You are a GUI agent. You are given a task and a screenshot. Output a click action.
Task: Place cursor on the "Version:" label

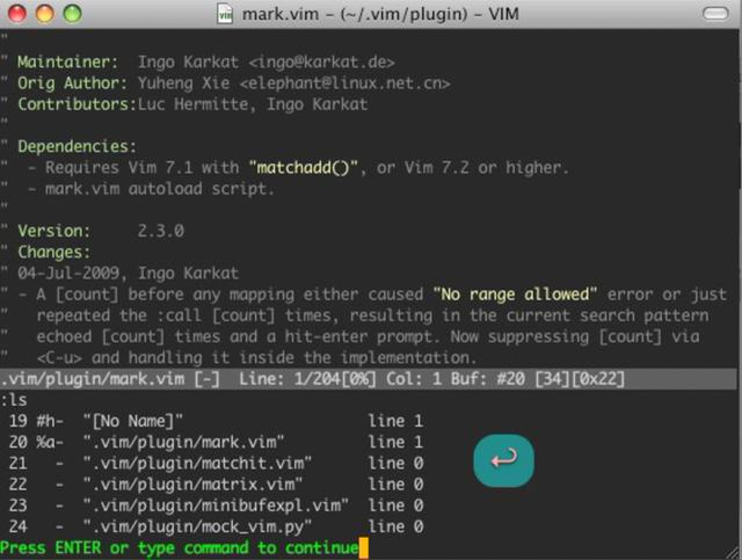click(54, 231)
